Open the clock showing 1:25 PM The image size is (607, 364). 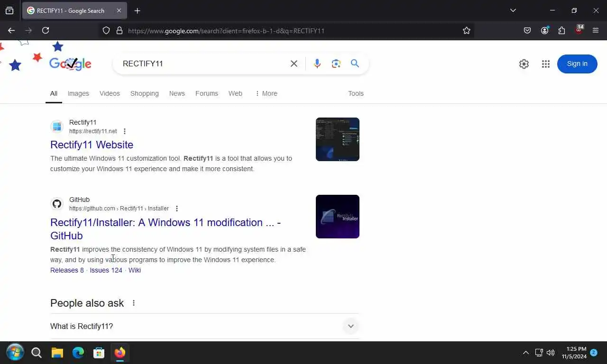click(574, 353)
